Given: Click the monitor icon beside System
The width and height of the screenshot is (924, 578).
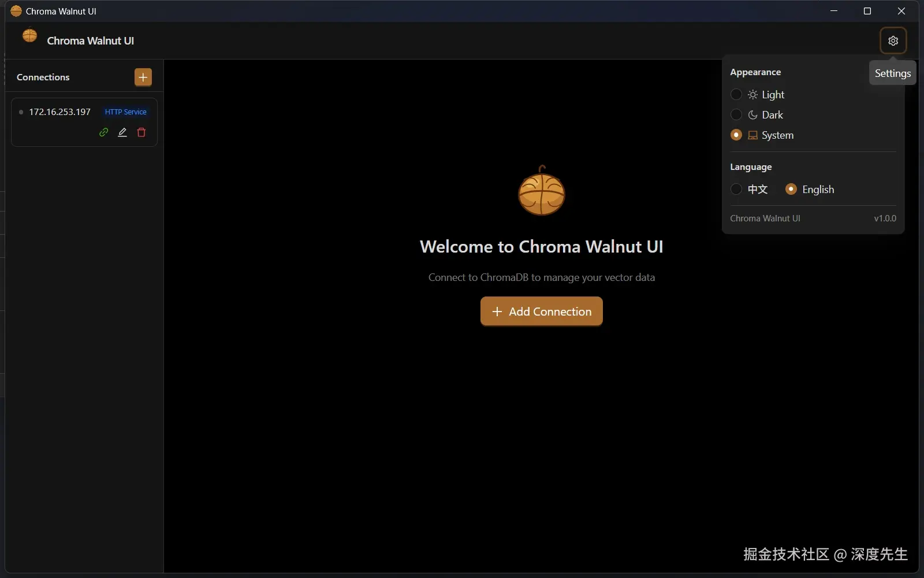Looking at the screenshot, I should point(752,135).
